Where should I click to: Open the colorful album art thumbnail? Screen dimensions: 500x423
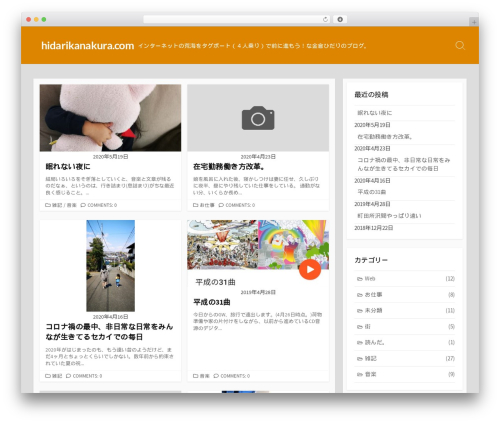coord(258,245)
